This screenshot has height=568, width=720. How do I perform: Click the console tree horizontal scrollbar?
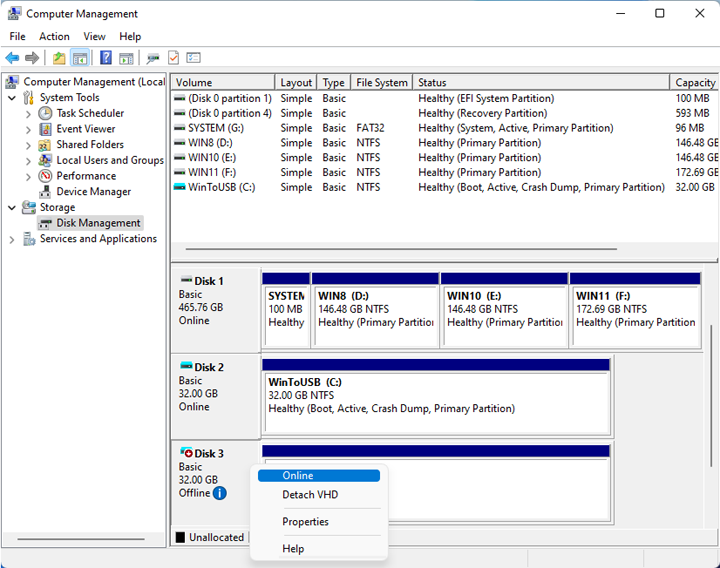click(81, 539)
